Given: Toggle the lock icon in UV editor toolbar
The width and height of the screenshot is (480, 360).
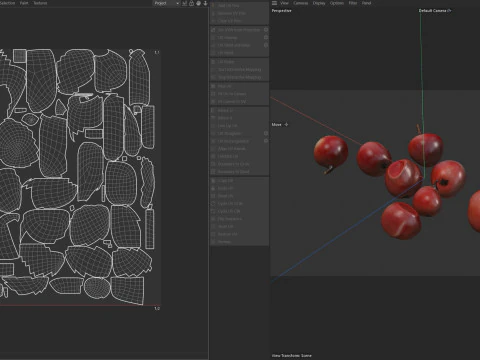Looking at the screenshot, I should coord(191,3).
